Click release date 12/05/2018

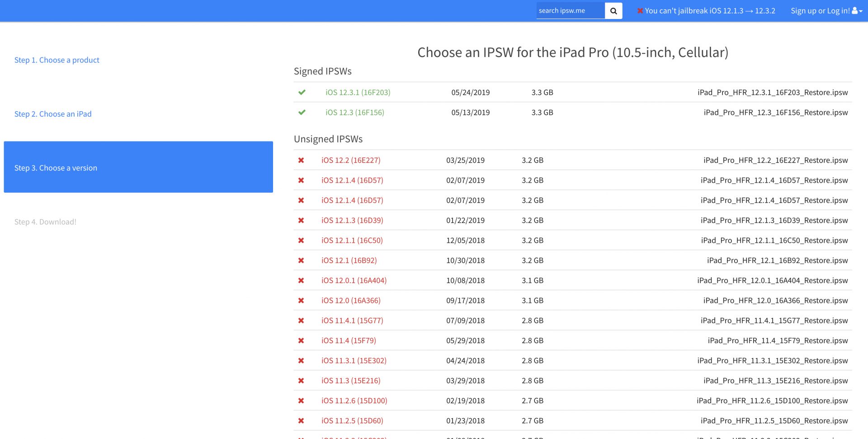click(465, 240)
